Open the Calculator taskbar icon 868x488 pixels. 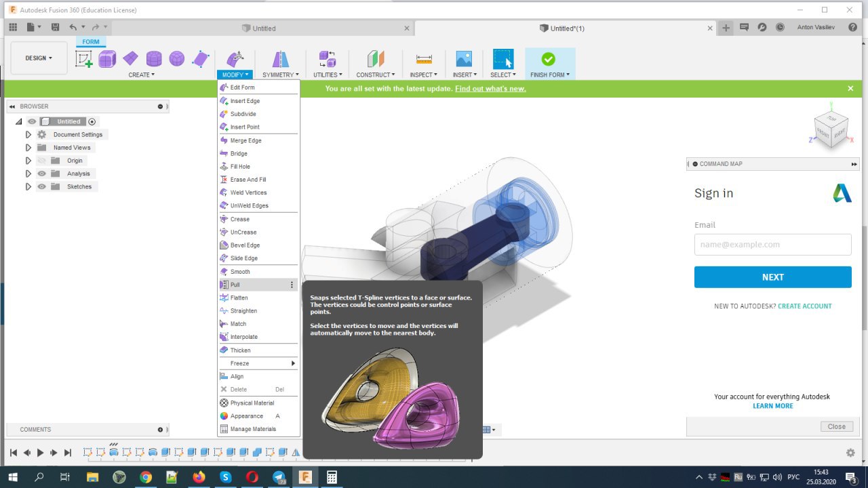[332, 477]
